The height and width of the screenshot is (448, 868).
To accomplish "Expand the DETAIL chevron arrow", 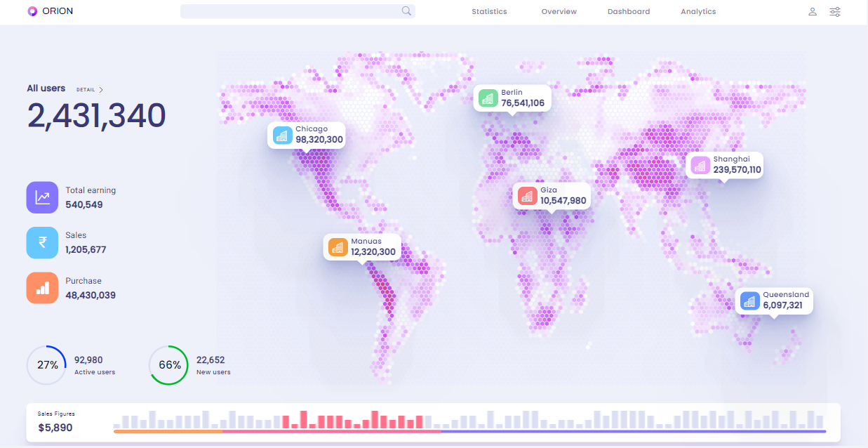I will point(100,89).
